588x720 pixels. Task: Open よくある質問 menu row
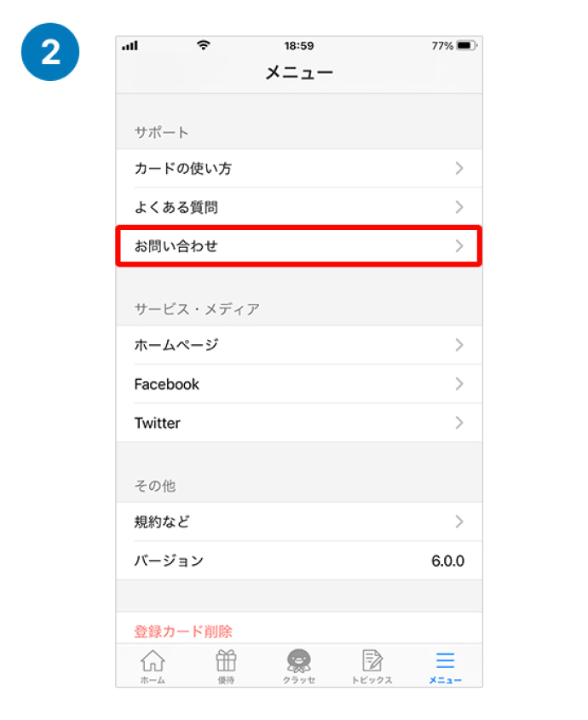point(299,207)
